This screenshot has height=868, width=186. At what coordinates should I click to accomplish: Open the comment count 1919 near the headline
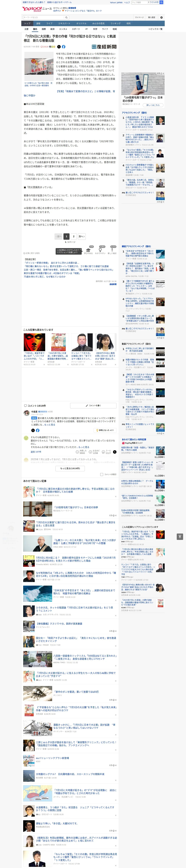pos(45,47)
